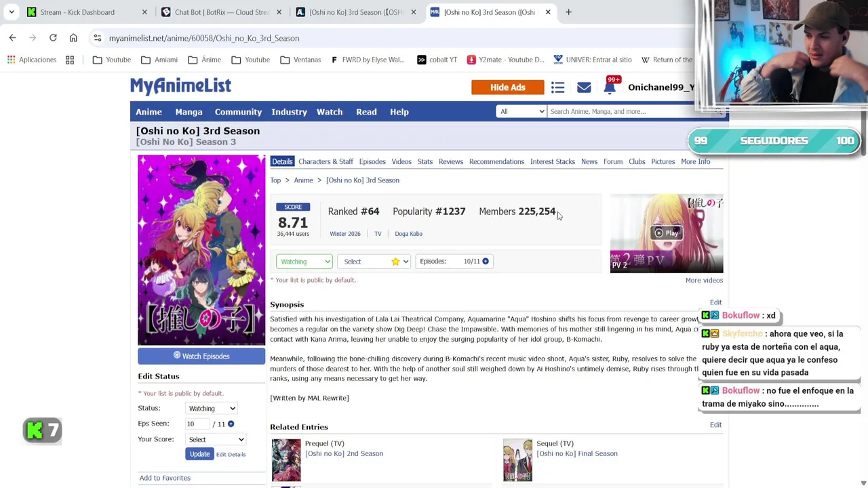This screenshot has height=488, width=868.
Task: Open the Community navigation menu
Action: pyautogui.click(x=238, y=112)
